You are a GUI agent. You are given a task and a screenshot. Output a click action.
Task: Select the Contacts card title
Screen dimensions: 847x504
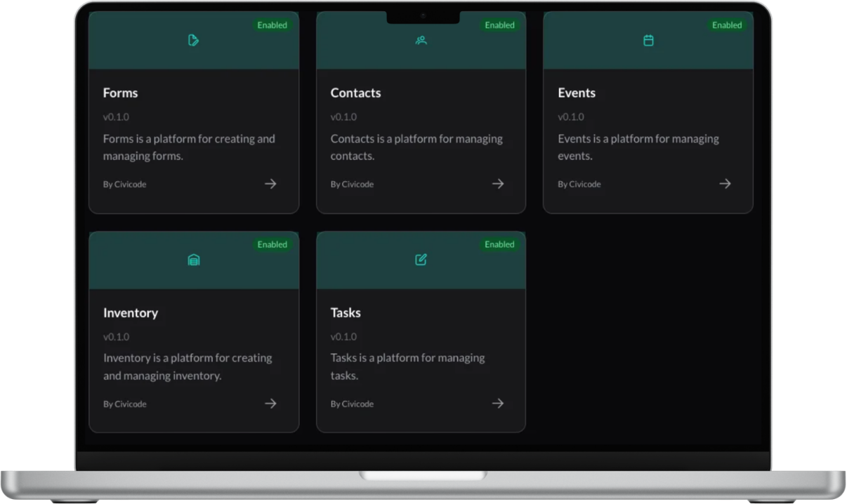(356, 93)
